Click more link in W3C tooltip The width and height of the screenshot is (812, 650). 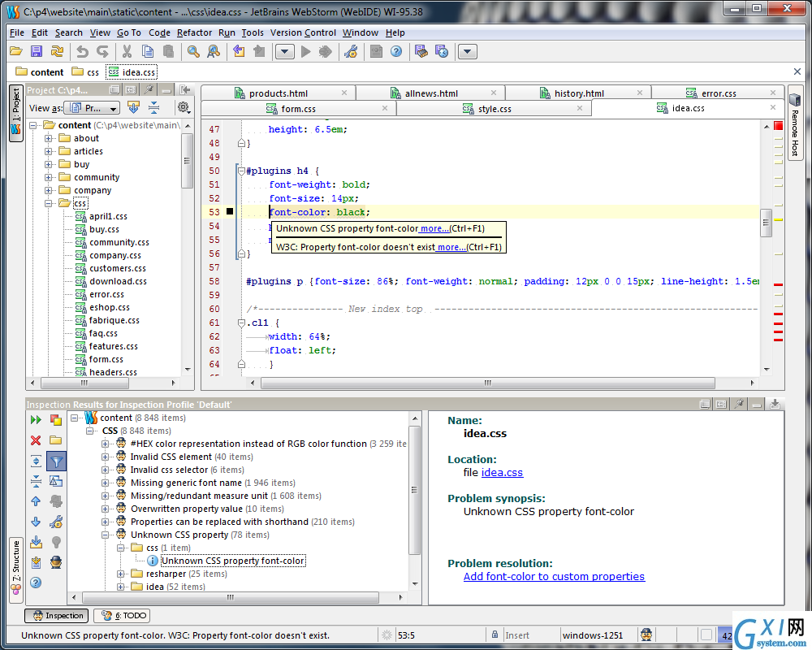451,247
